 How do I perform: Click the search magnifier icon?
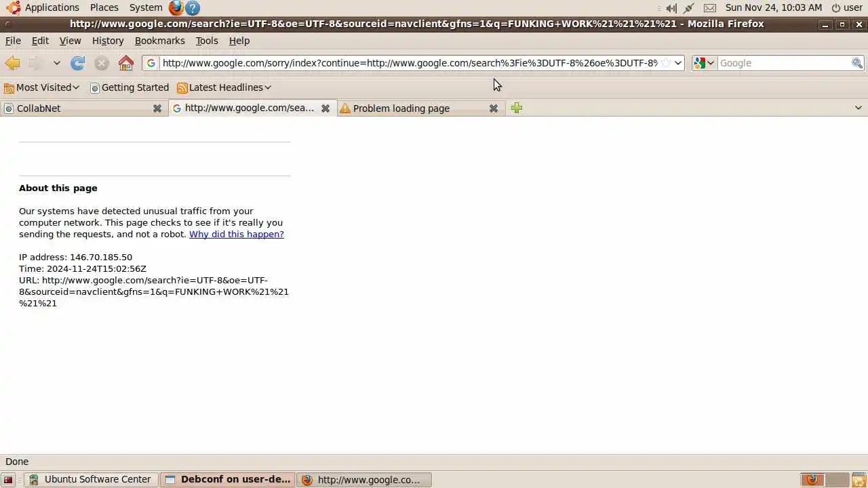pos(857,63)
